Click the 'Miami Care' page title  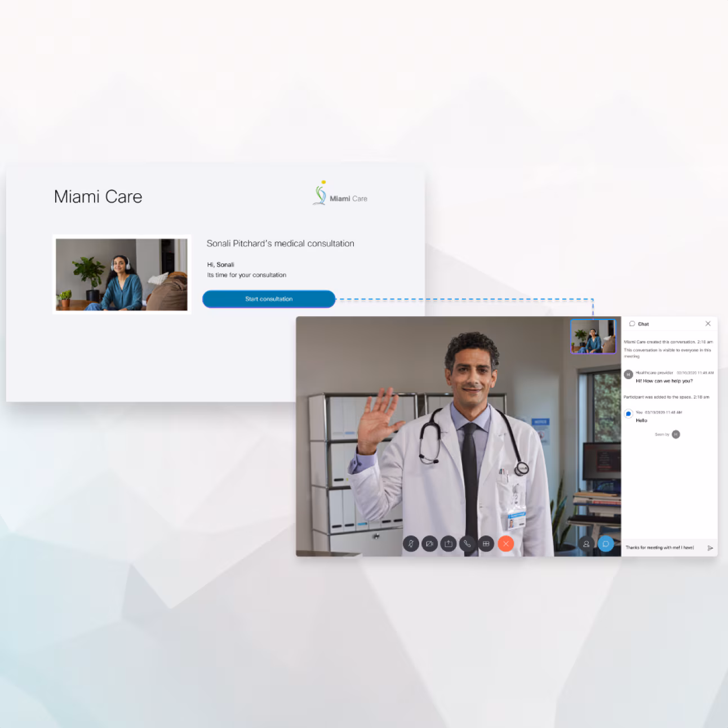point(98,197)
